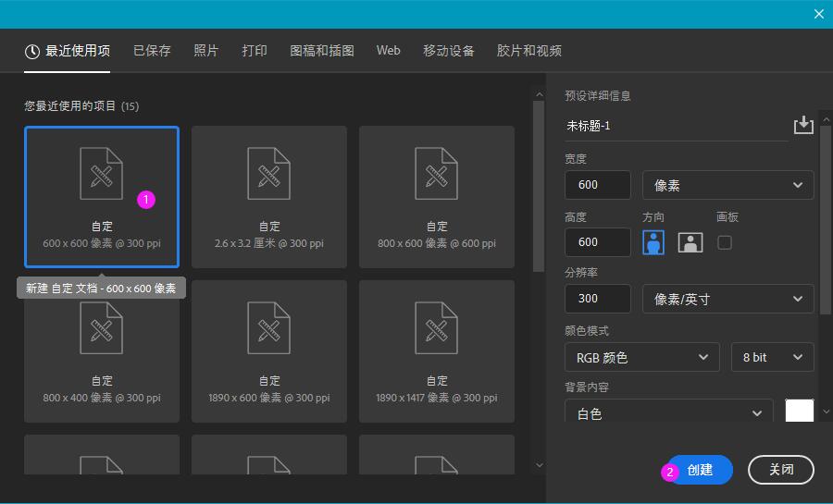Click the preset list scroll up arrow
Image resolution: width=833 pixels, height=504 pixels.
pyautogui.click(x=540, y=94)
